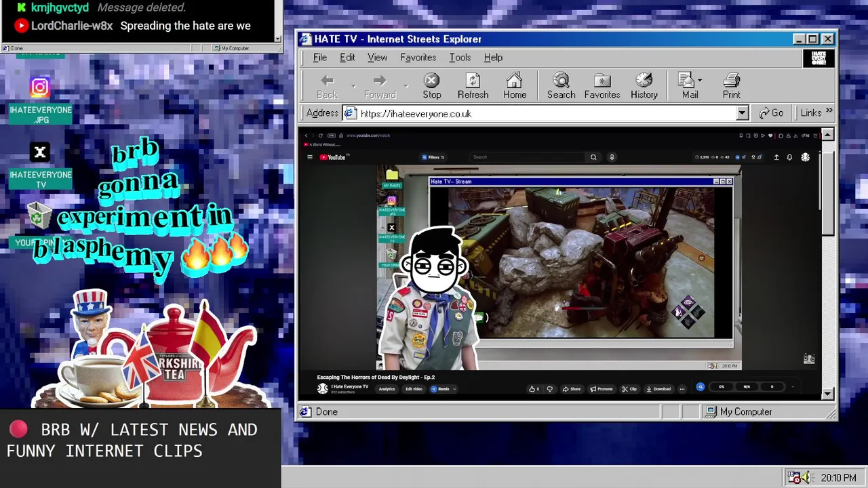Open the X icon above IHATEEVERYONE TV
This screenshot has height=488, width=868.
tap(40, 152)
